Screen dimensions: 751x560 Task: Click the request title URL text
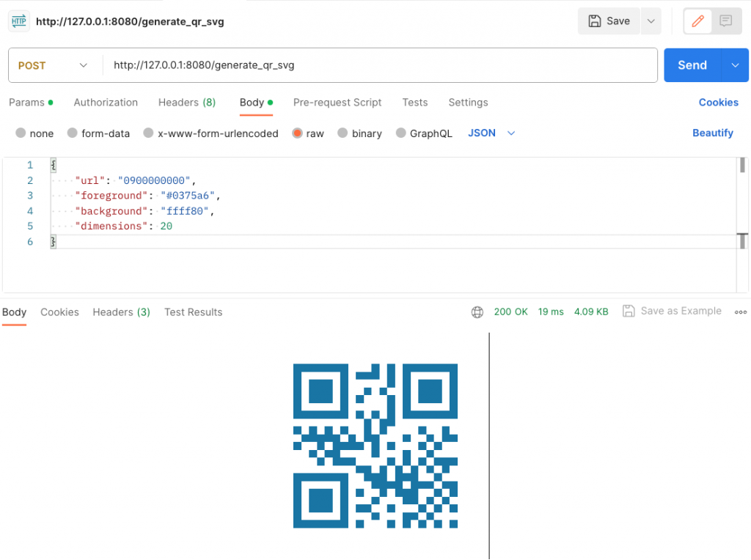point(130,21)
